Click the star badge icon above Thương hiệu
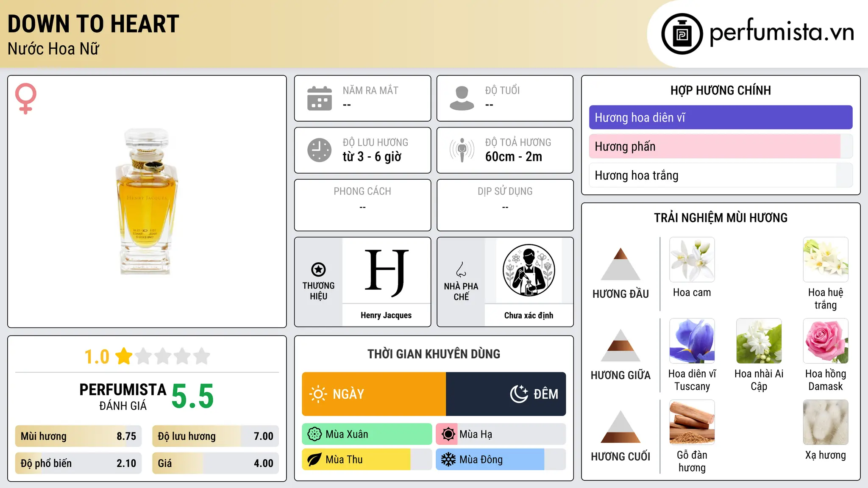The image size is (868, 488). coord(318,269)
